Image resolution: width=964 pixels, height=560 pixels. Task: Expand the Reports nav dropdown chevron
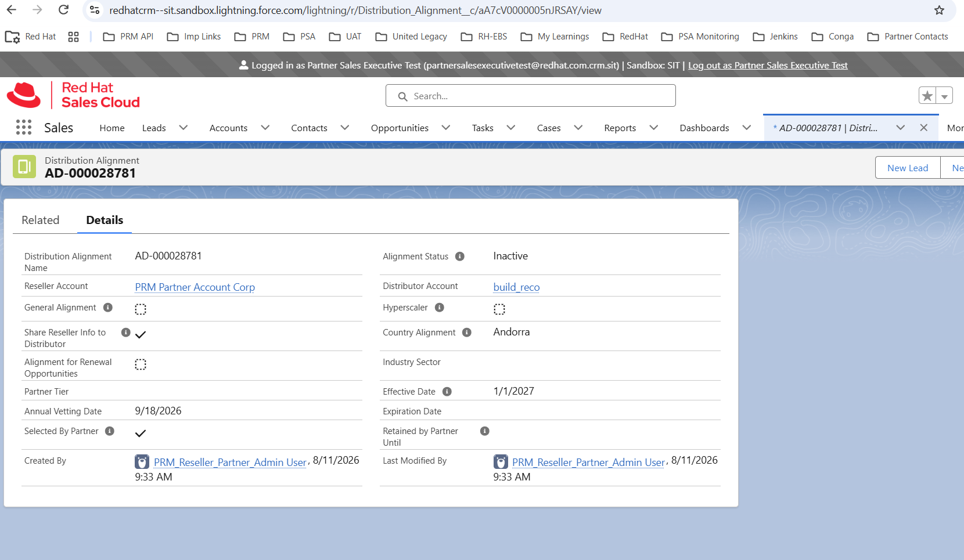pos(654,128)
